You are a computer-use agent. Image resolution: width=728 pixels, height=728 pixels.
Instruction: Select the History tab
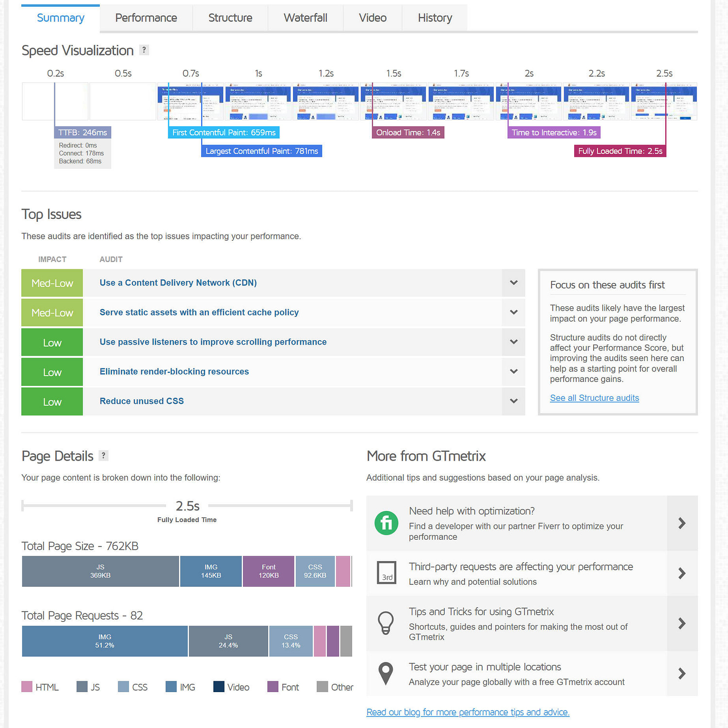point(434,17)
